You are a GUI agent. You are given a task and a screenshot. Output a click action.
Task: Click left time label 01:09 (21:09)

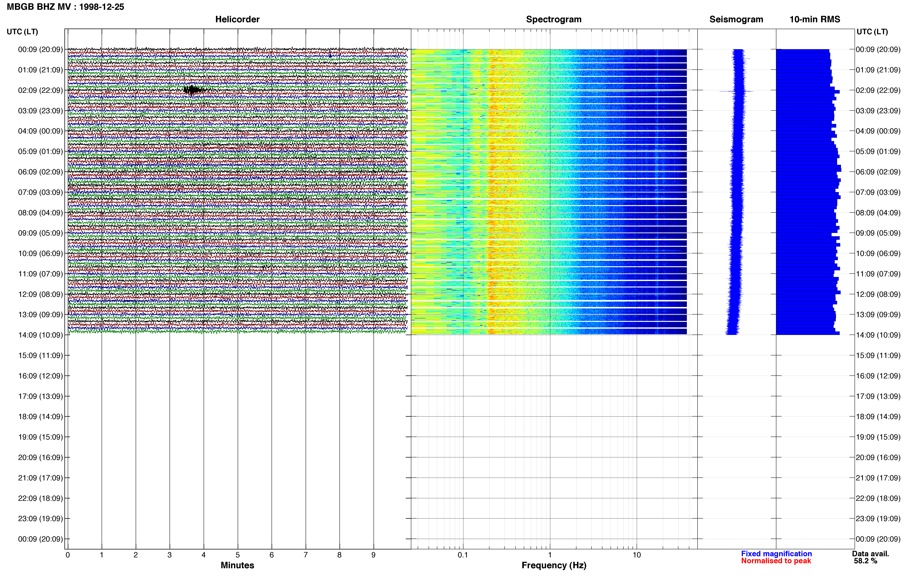click(41, 70)
